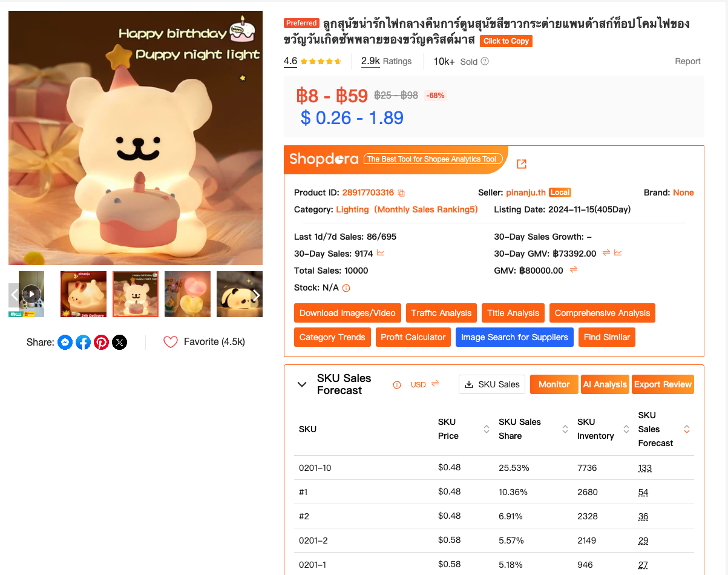Show next product thumbnails with right arrow
This screenshot has width=728, height=575.
(x=256, y=295)
